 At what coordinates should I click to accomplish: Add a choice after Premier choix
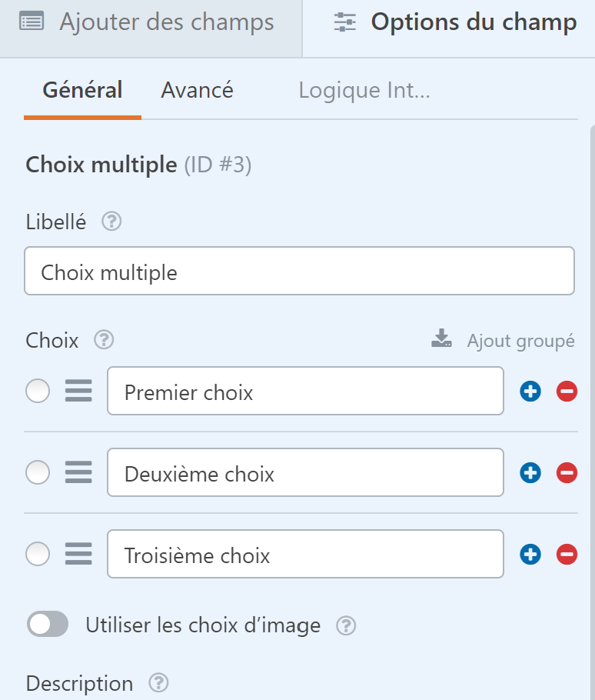pyautogui.click(x=530, y=392)
